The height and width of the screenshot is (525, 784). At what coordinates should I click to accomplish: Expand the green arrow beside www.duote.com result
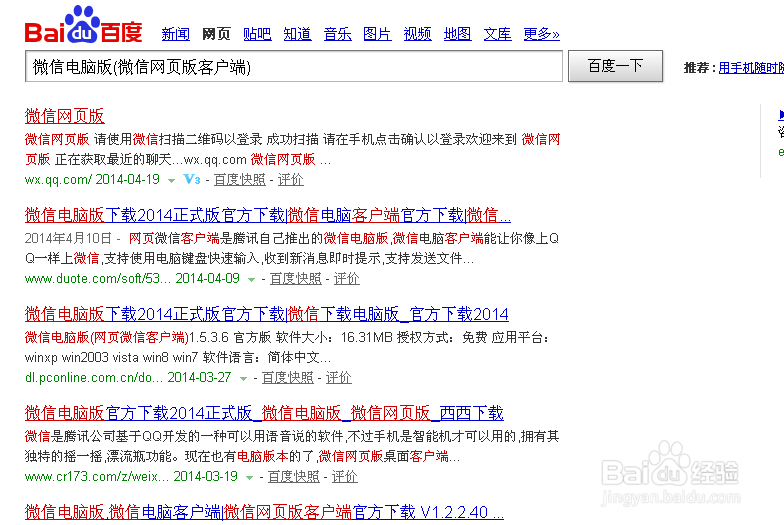252,280
